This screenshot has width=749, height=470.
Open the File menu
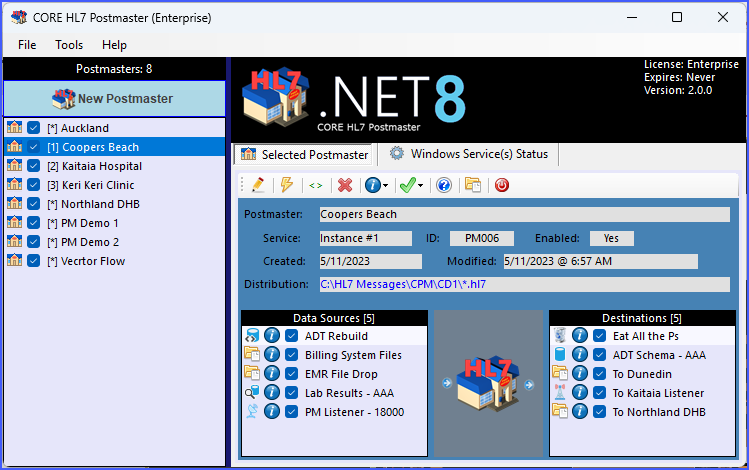(x=27, y=45)
